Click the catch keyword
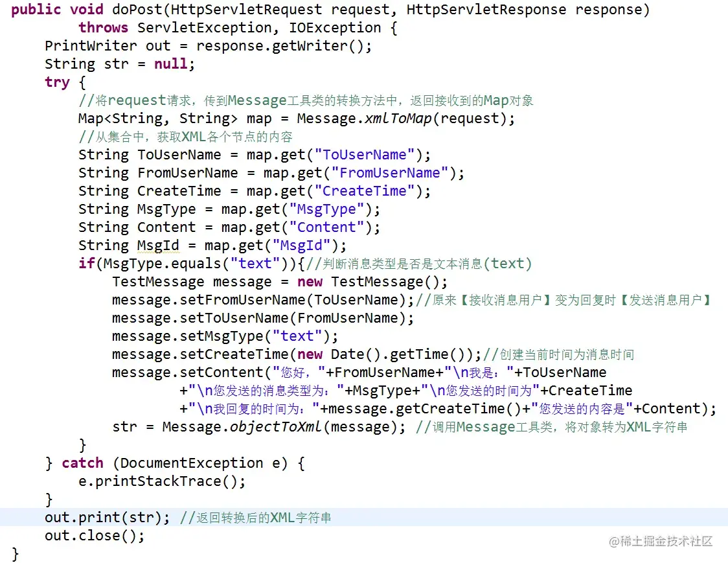The height and width of the screenshot is (563, 728). pyautogui.click(x=83, y=463)
